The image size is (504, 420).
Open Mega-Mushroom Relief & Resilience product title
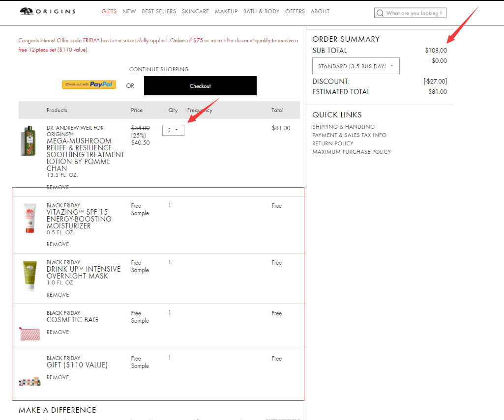point(85,154)
